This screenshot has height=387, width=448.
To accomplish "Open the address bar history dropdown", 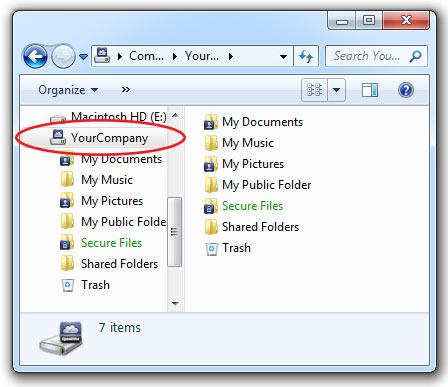I will [x=283, y=57].
